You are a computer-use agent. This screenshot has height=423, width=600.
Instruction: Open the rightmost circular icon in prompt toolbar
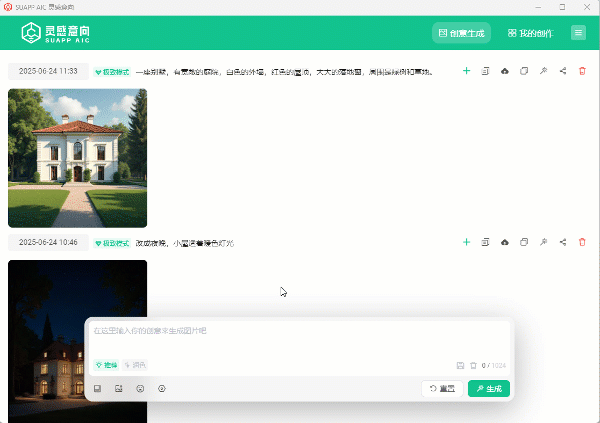pyautogui.click(x=162, y=388)
